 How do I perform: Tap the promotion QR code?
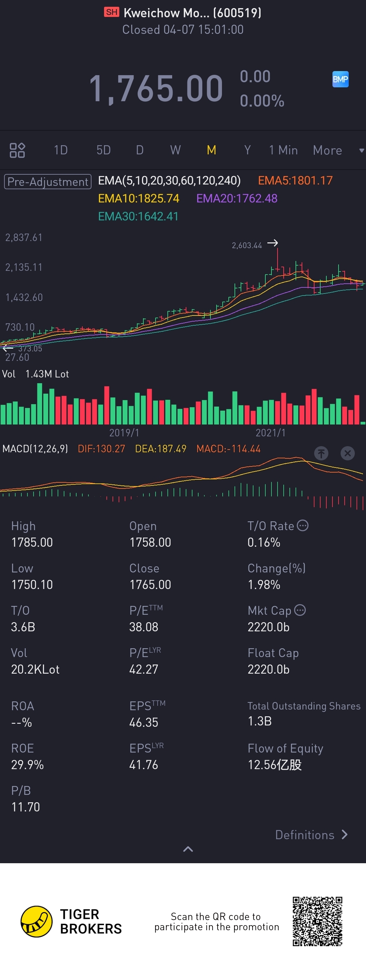(317, 921)
